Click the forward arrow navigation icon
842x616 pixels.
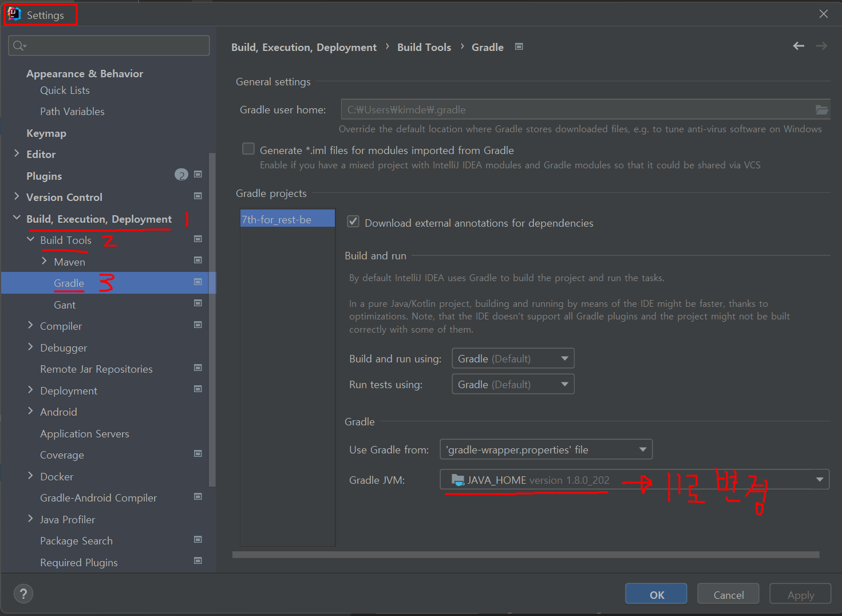pyautogui.click(x=821, y=46)
